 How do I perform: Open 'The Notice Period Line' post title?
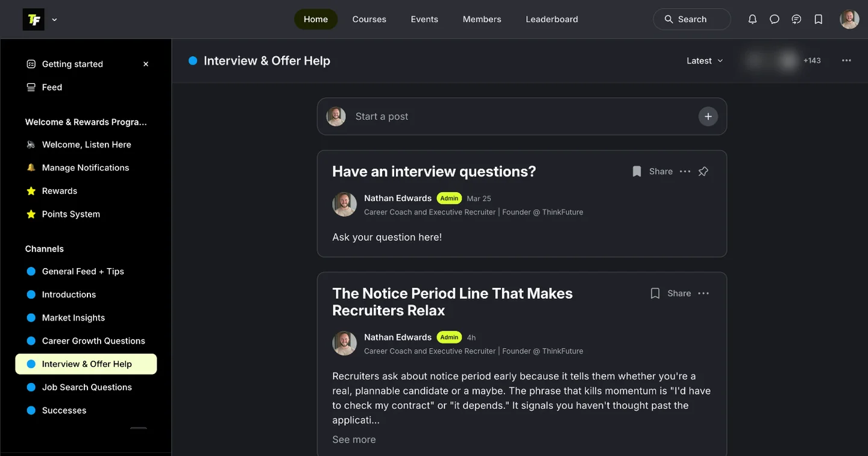(x=453, y=302)
